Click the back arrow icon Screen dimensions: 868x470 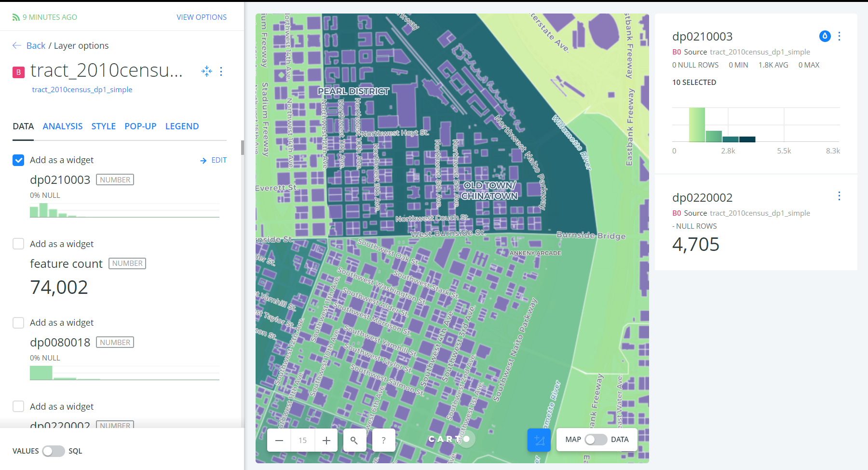(x=17, y=45)
